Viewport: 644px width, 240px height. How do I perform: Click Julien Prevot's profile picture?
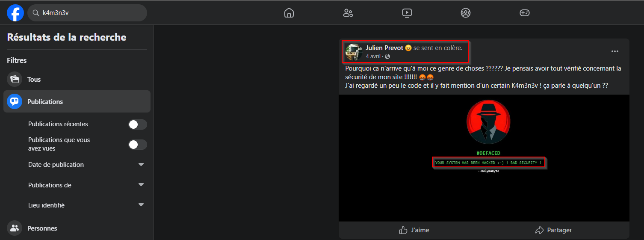pos(354,52)
